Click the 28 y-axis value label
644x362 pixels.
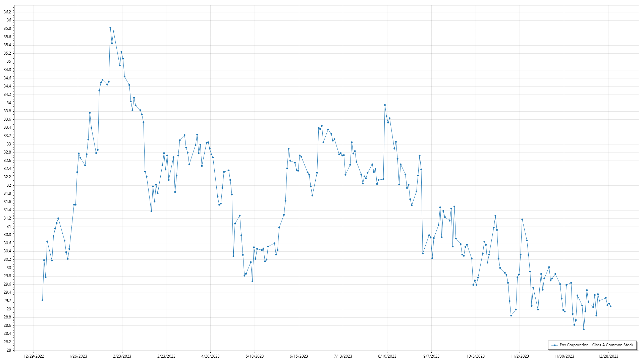tap(9, 350)
